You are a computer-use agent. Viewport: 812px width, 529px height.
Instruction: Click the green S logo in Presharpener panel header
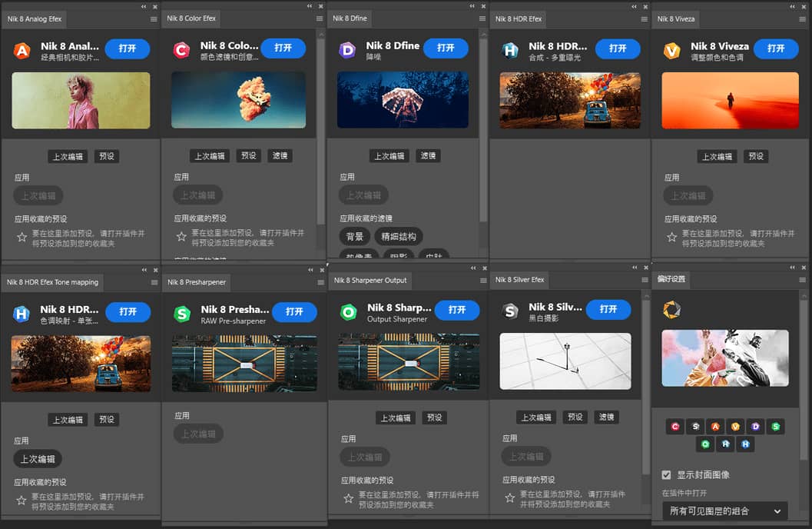pos(182,314)
